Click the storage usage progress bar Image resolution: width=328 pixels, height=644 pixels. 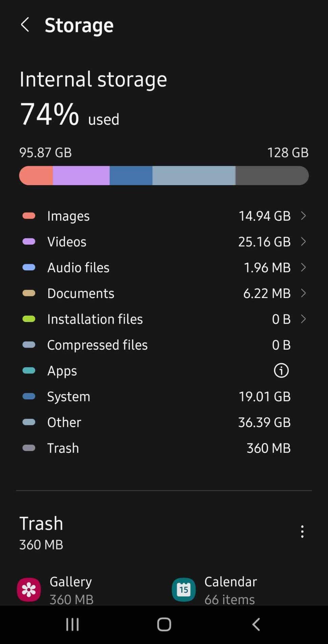point(164,175)
